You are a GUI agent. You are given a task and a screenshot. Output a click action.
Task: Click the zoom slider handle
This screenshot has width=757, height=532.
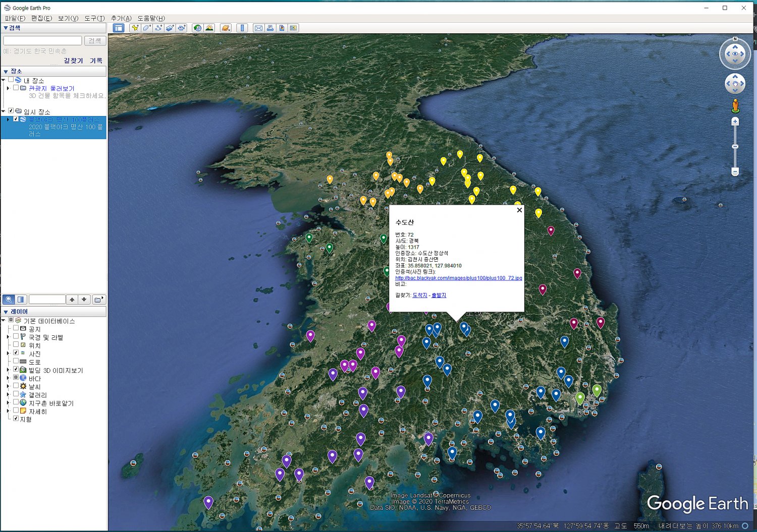[735, 147]
